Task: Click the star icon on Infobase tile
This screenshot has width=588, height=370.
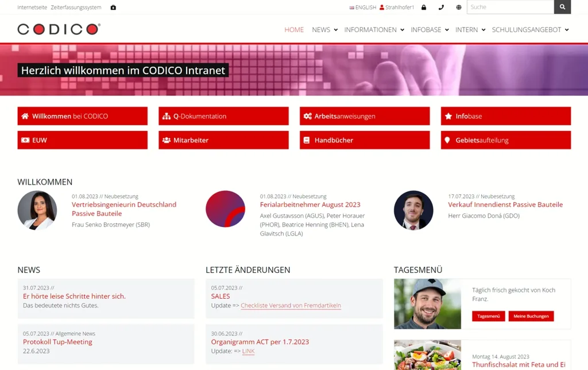Action: [x=448, y=116]
